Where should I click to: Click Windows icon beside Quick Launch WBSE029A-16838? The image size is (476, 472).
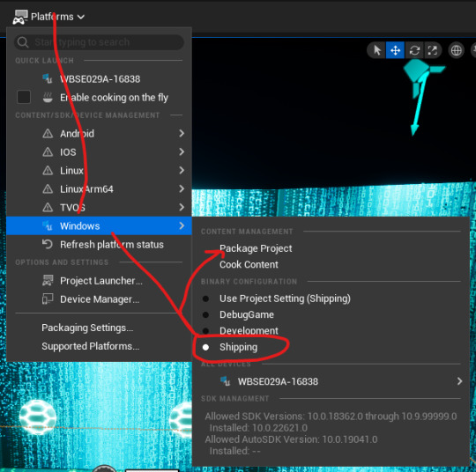(x=48, y=78)
